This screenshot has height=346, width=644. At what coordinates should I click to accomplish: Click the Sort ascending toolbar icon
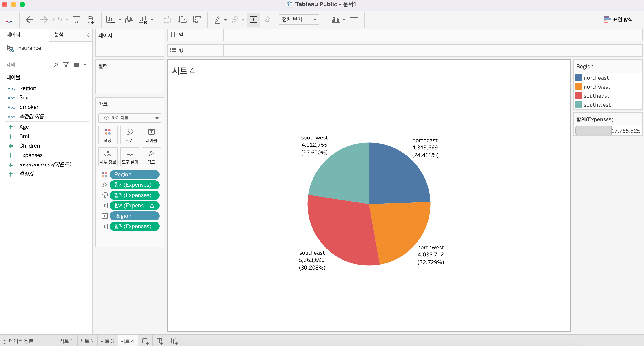point(182,20)
